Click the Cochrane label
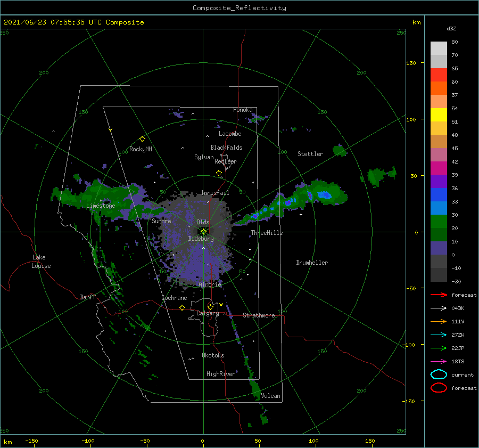479x448 pixels. pyautogui.click(x=174, y=298)
